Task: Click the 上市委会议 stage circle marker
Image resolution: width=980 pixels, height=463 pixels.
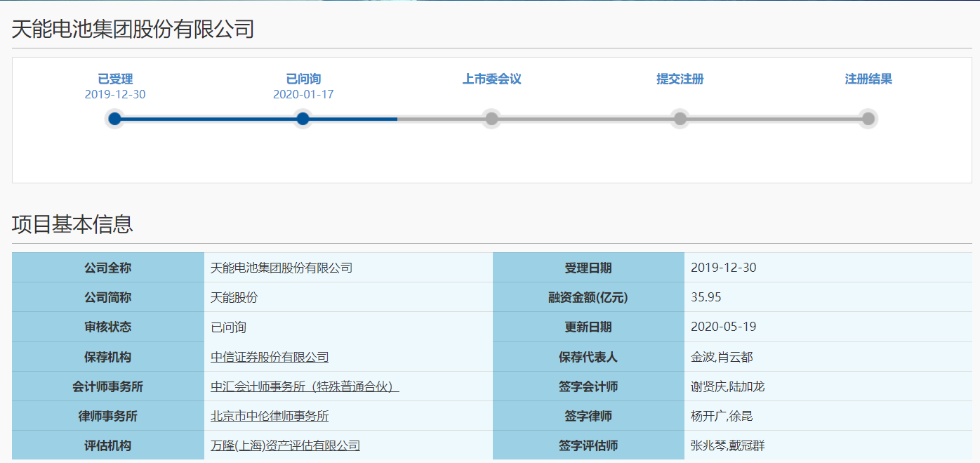Action: (x=491, y=119)
